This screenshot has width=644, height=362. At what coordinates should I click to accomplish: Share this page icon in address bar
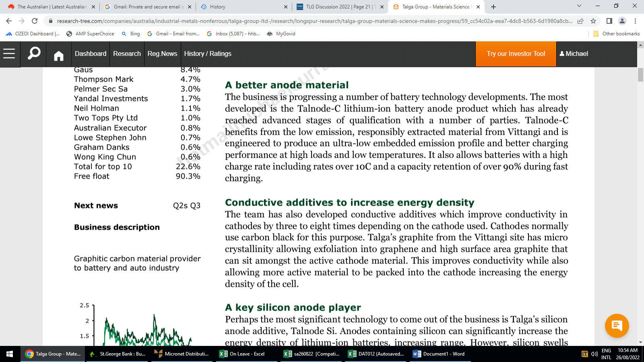click(x=580, y=21)
